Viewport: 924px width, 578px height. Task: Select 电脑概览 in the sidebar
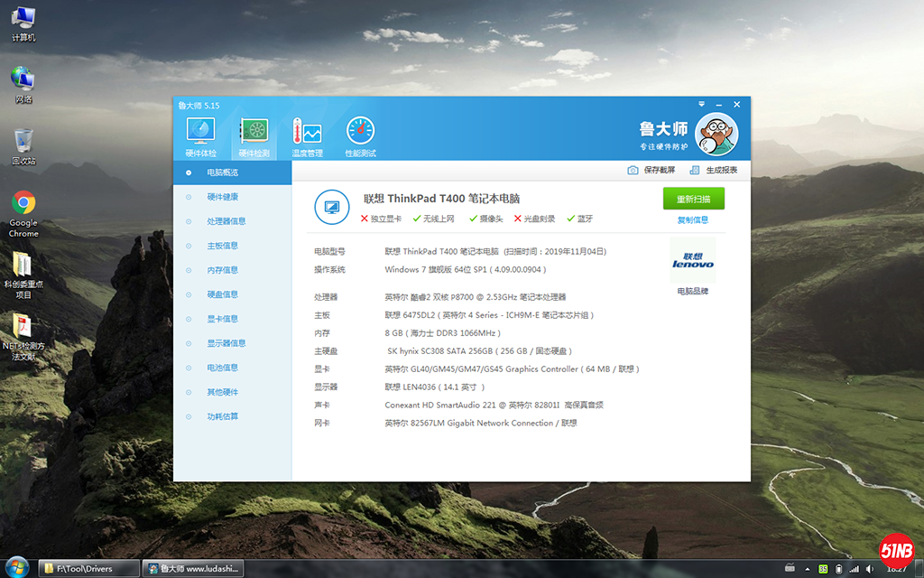pyautogui.click(x=232, y=172)
